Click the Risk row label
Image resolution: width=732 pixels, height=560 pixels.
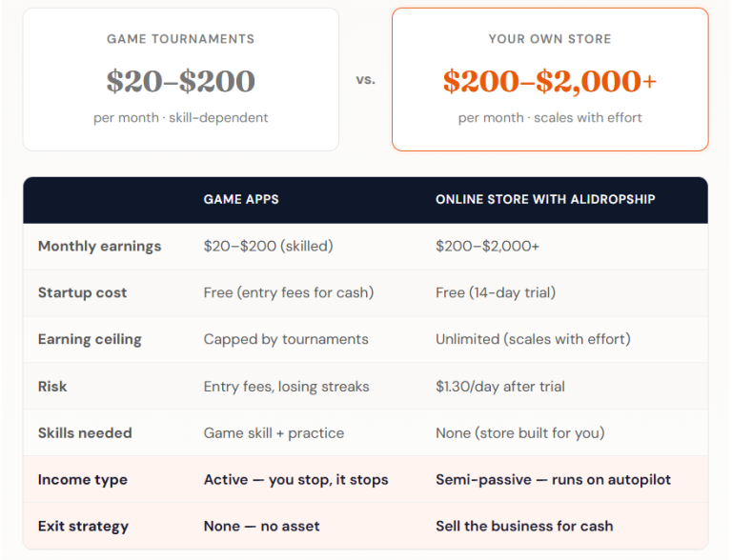[52, 386]
